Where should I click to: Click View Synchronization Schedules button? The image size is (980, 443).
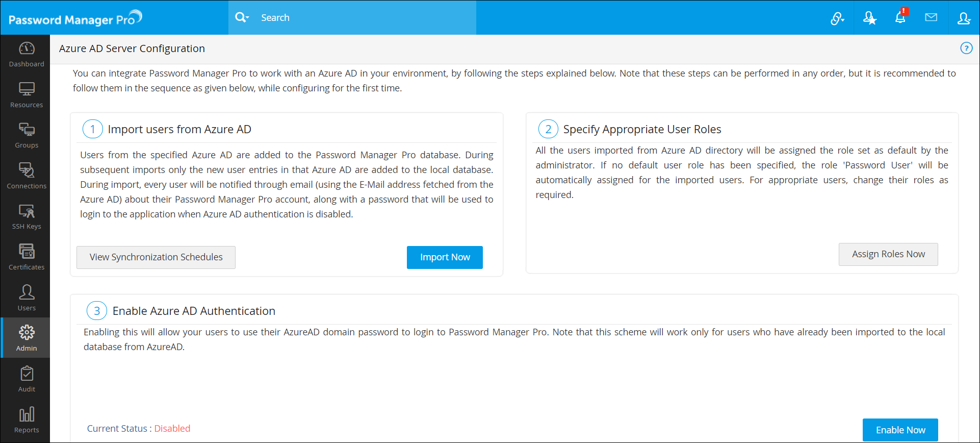156,257
